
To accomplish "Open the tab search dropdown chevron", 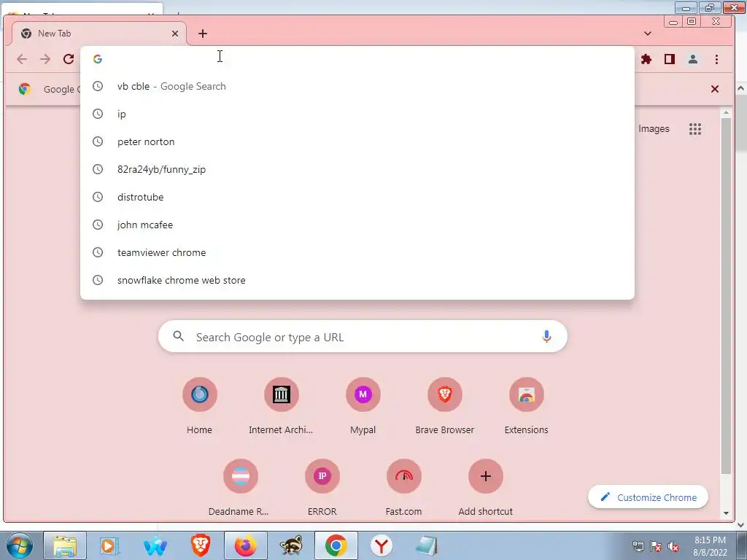I will (648, 34).
